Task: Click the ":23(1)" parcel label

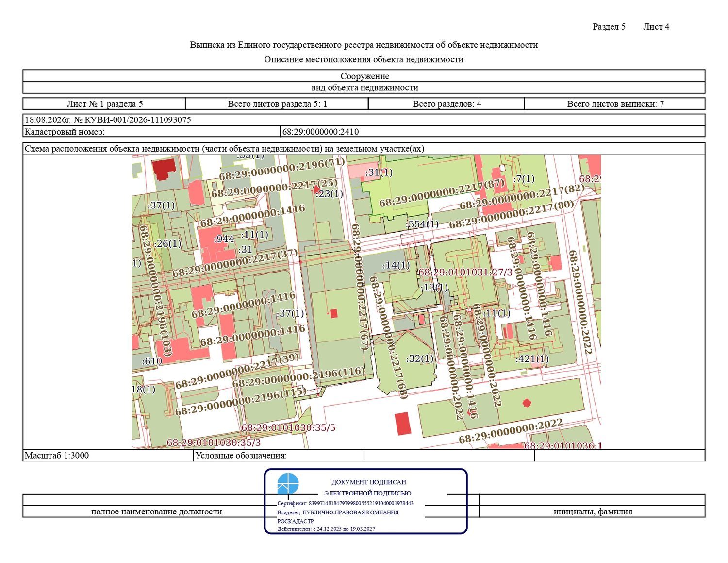Action: tap(329, 194)
